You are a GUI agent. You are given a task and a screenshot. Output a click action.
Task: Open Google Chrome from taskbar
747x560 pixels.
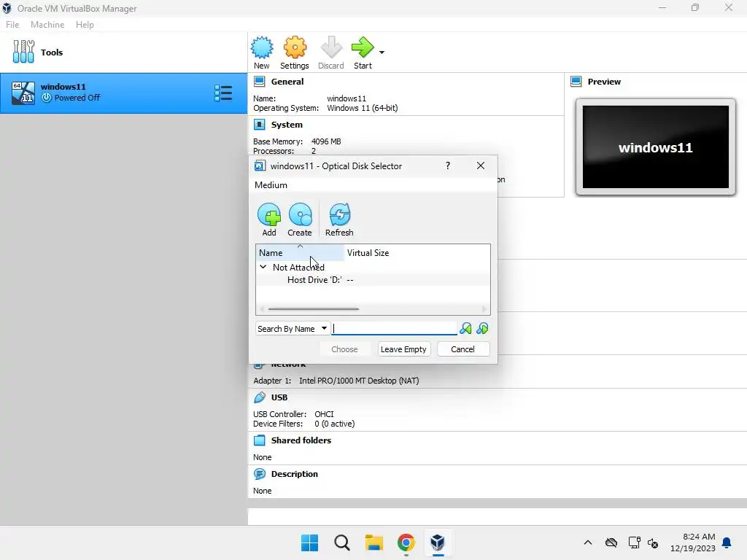(x=406, y=542)
